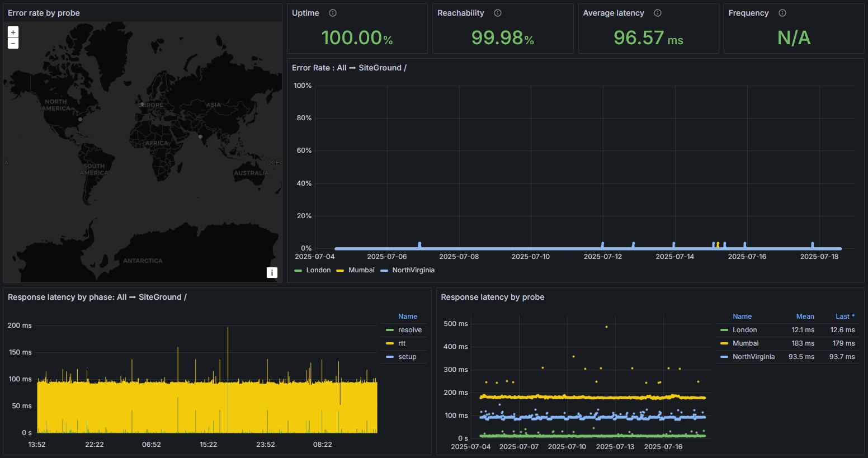Click the India probe marker on map
Viewport: 868px width, 458px height.
[x=200, y=136]
